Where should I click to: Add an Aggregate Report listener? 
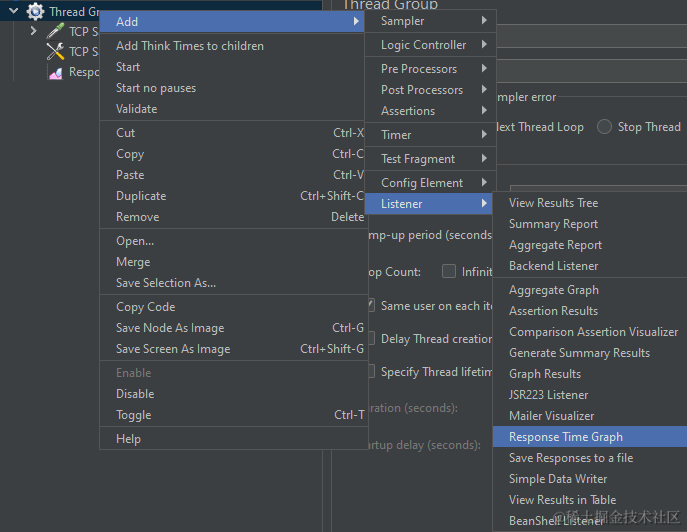click(x=590, y=245)
